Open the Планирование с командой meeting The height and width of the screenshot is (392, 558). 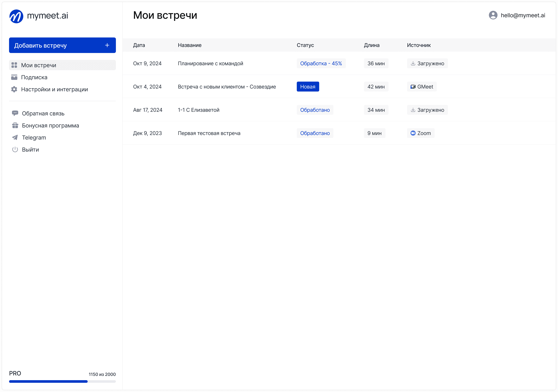210,63
